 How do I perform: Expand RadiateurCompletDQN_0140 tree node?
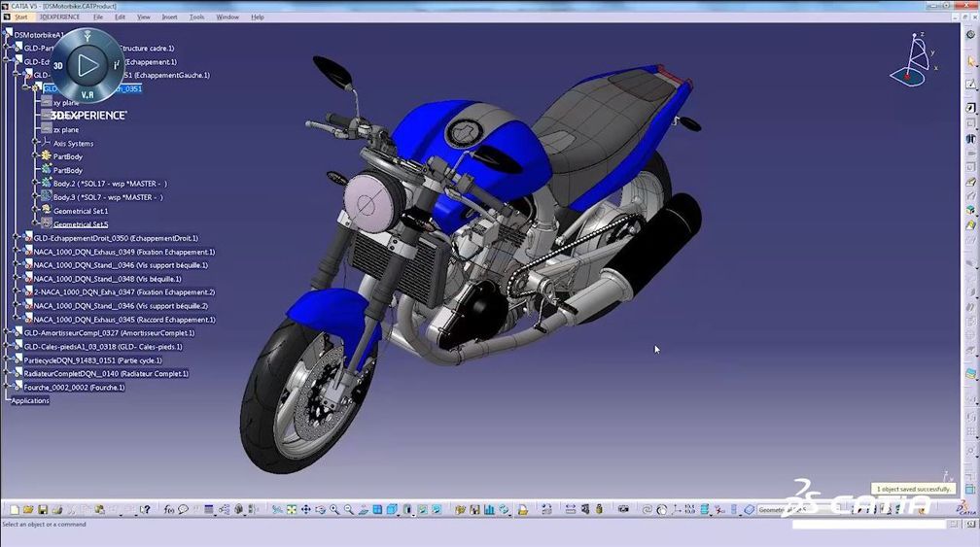point(7,373)
